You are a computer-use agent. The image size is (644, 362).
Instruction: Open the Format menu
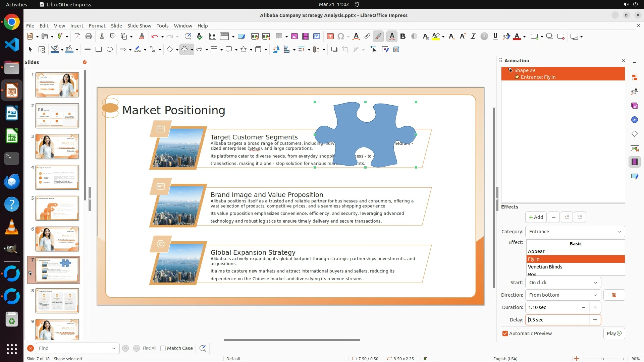pos(97,26)
